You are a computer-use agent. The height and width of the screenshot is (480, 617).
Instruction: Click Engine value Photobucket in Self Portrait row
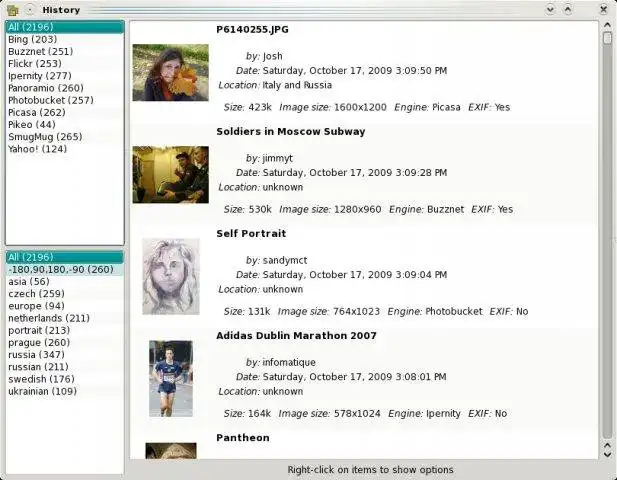(x=454, y=312)
